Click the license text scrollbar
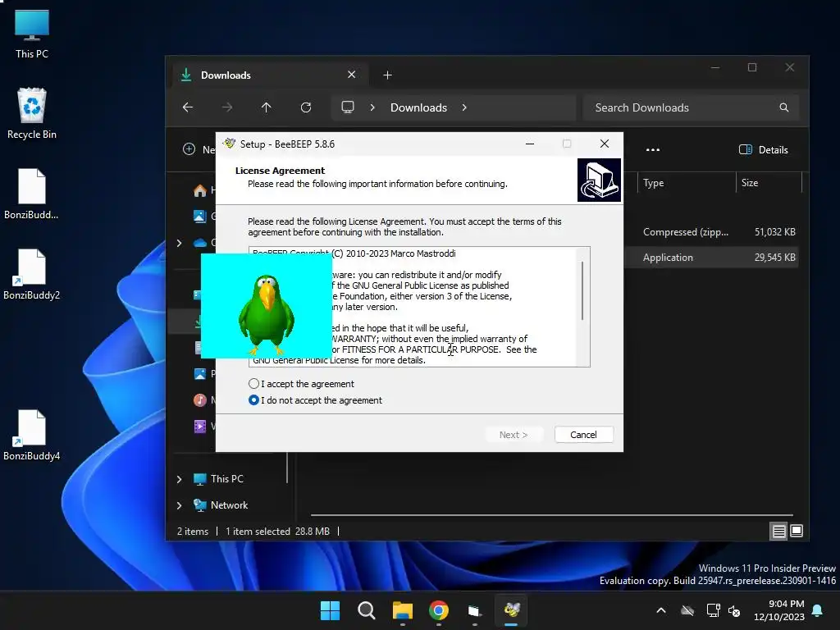Image resolution: width=840 pixels, height=630 pixels. tap(582, 291)
